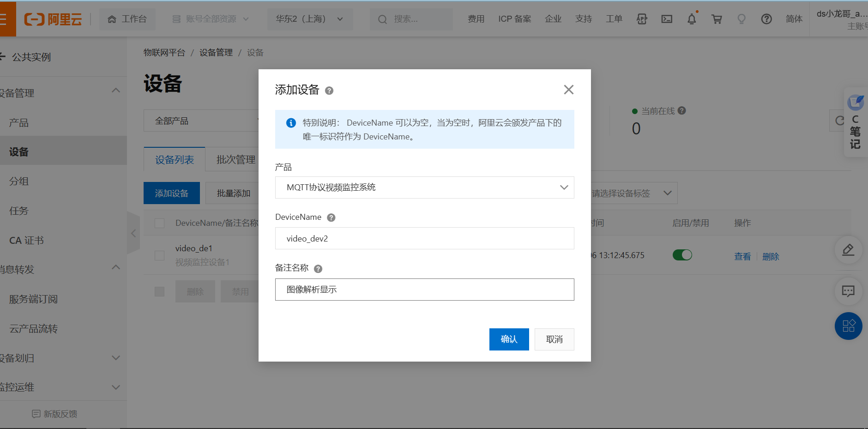
Task: Click the Alibaba Cloud logo
Action: pyautogui.click(x=53, y=19)
